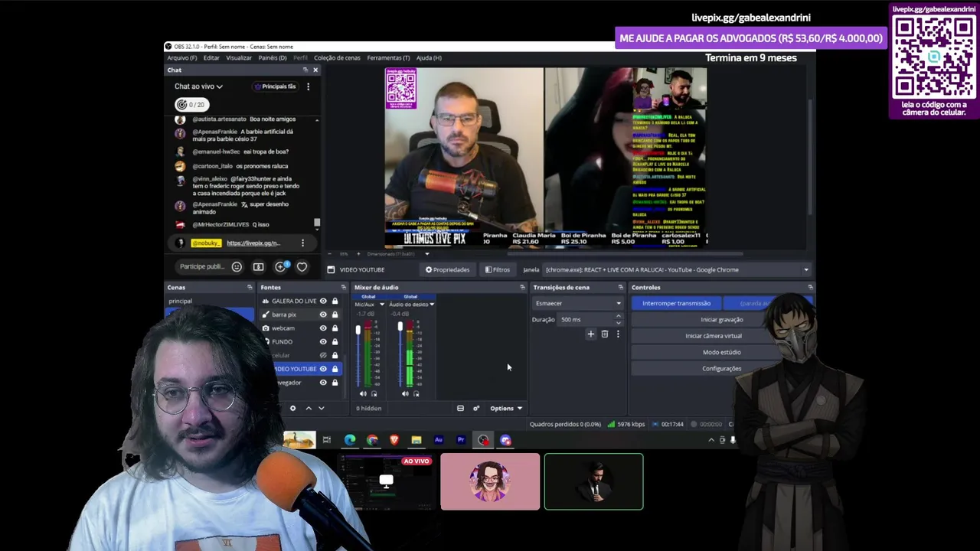The width and height of the screenshot is (980, 551).
Task: Move selected source up arrow
Action: pyautogui.click(x=309, y=408)
